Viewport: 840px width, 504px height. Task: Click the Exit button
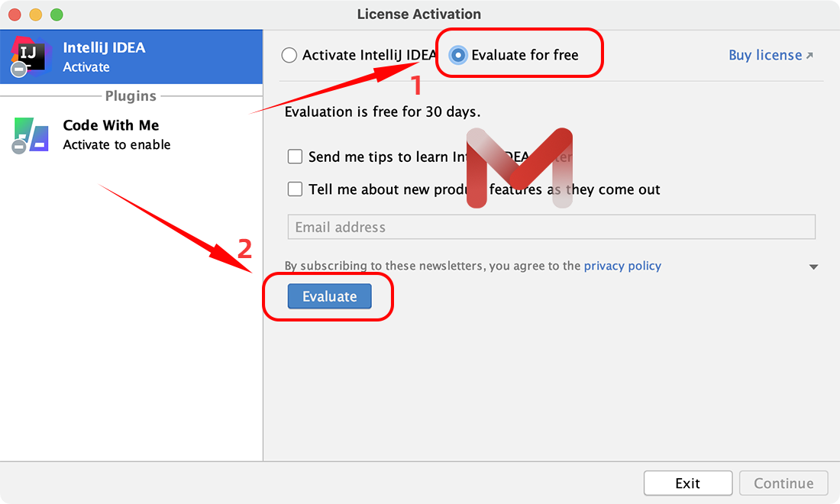pos(688,483)
